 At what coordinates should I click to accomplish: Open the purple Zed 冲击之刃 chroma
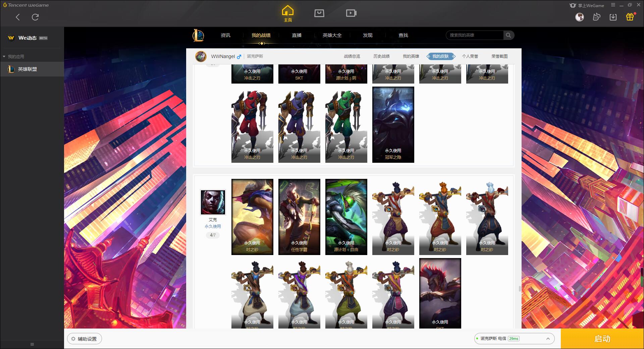point(299,124)
